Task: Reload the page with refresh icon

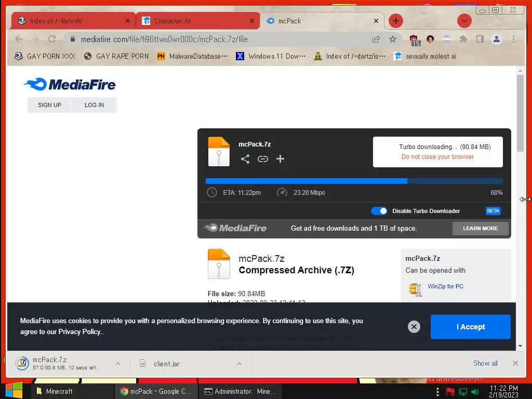Action: [x=52, y=39]
